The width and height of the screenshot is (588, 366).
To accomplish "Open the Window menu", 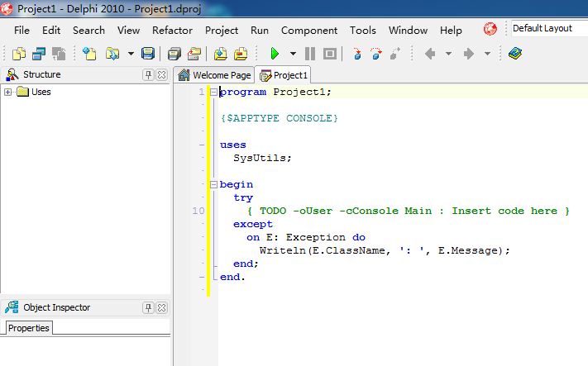I will pos(408,31).
